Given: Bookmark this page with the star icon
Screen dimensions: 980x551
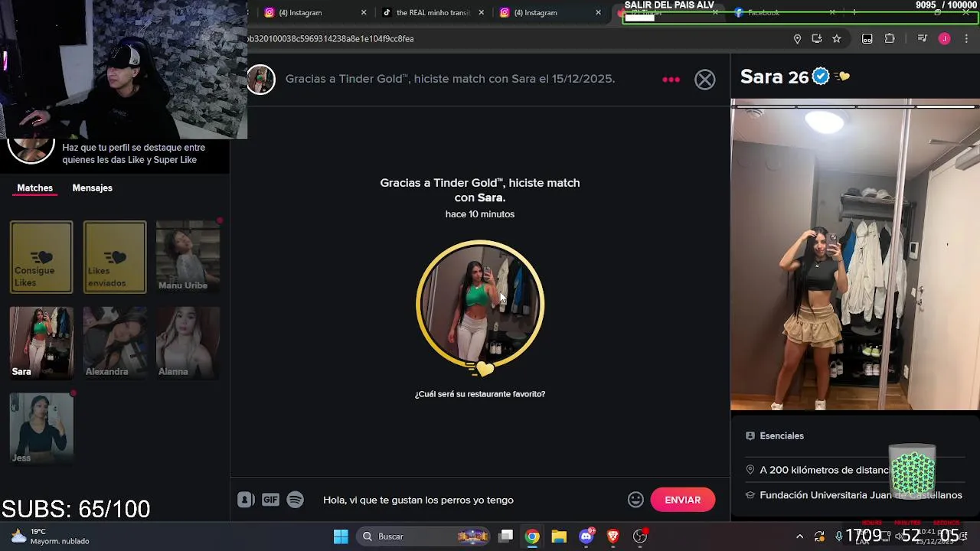Looking at the screenshot, I should (837, 39).
